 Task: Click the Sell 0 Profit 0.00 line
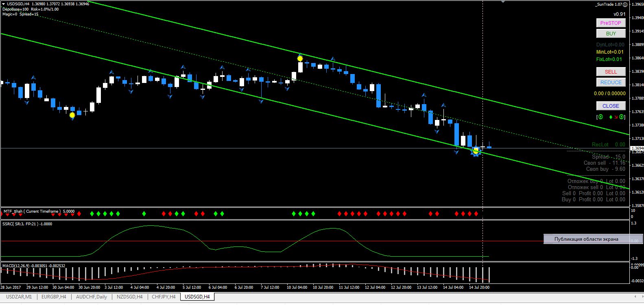[x=594, y=194]
